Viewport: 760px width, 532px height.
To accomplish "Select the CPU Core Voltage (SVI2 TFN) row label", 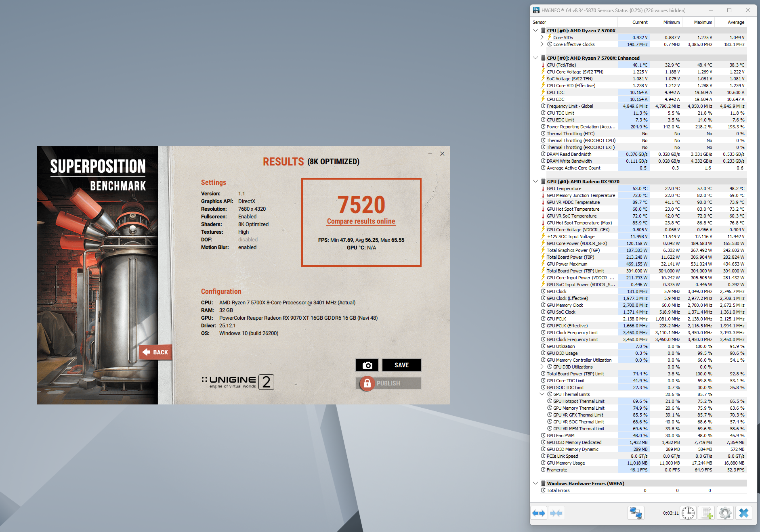I will click(575, 72).
